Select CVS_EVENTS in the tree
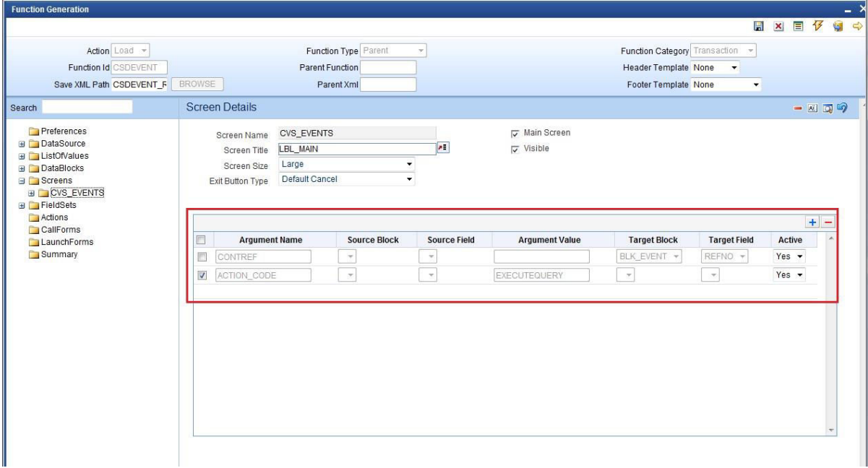 click(77, 193)
